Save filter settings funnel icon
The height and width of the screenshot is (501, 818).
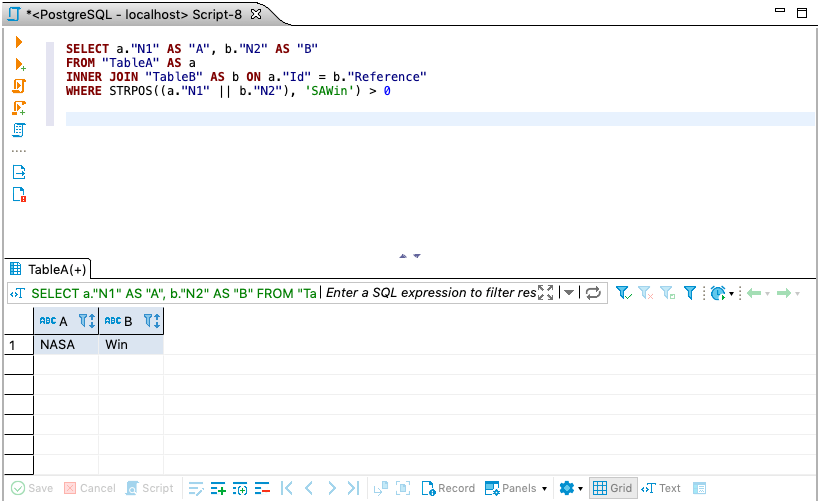pos(668,293)
